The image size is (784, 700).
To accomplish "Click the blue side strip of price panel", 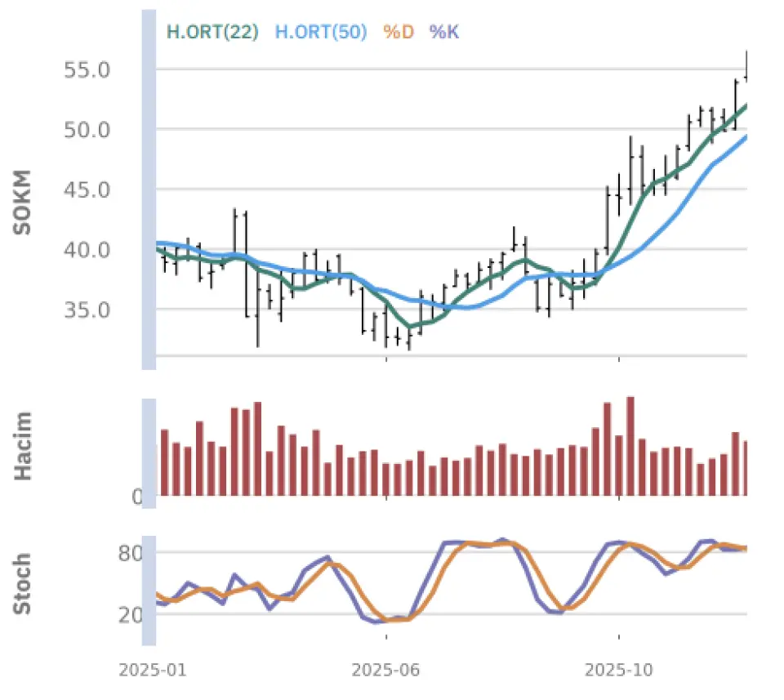I will click(149, 189).
